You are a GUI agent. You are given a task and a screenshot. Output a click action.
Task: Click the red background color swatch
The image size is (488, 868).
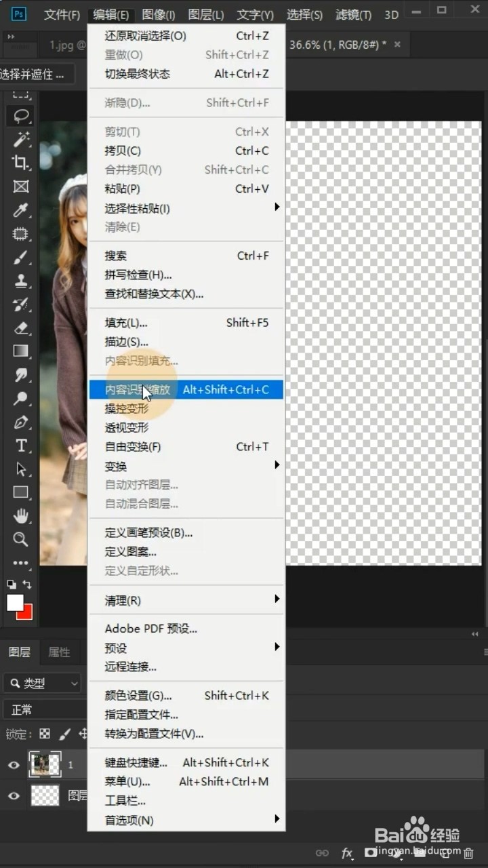pos(27,613)
